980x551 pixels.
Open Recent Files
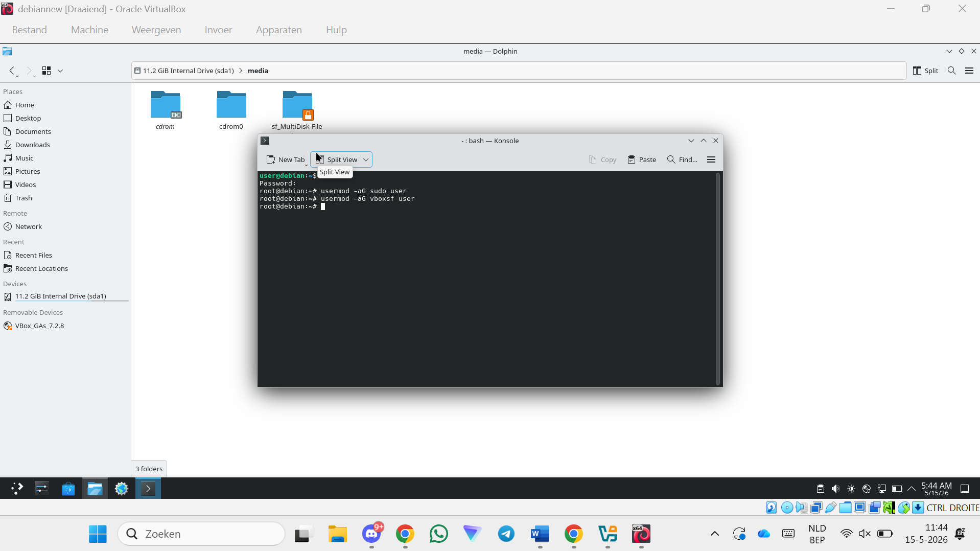tap(34, 255)
